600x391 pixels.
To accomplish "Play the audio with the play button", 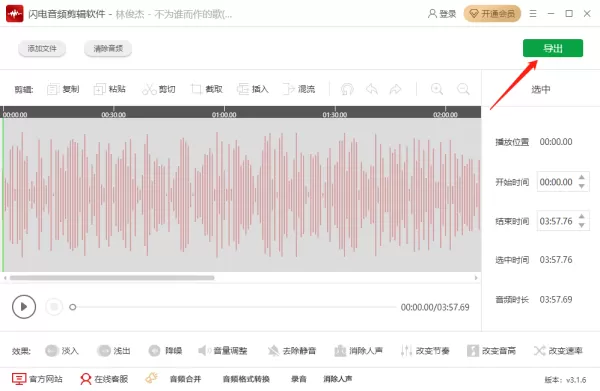I will pyautogui.click(x=24, y=307).
